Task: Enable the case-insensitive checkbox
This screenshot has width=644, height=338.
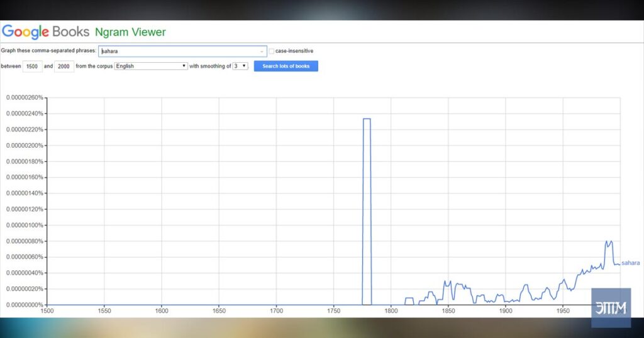Action: coord(272,52)
